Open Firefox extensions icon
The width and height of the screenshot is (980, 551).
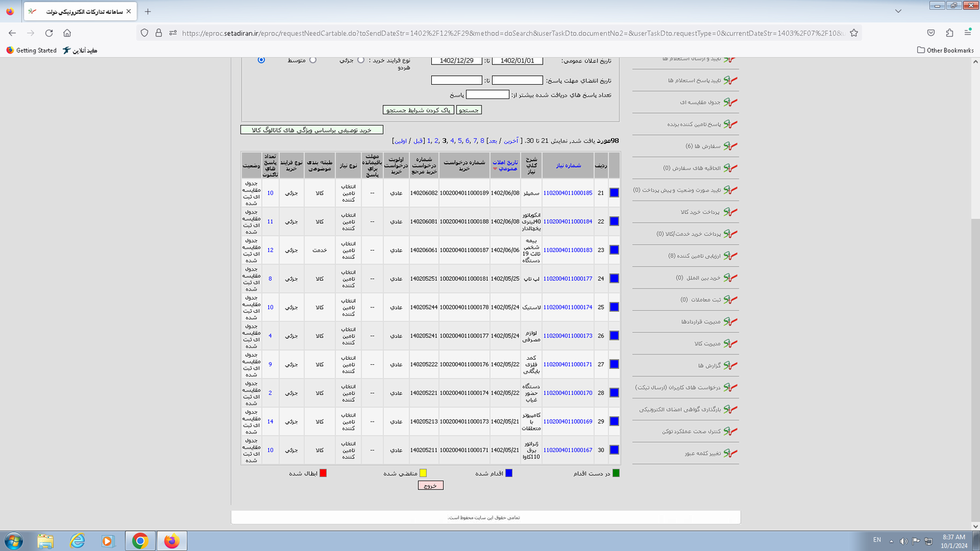(x=949, y=33)
